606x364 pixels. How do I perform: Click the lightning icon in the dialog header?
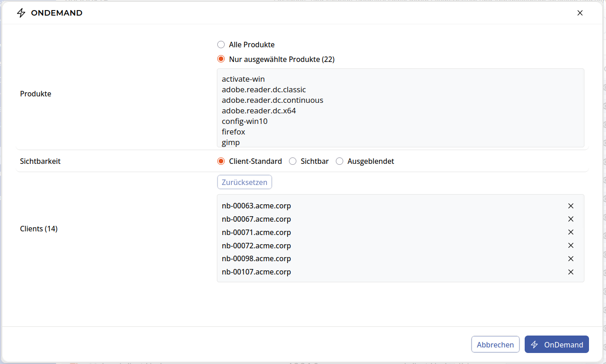[21, 13]
